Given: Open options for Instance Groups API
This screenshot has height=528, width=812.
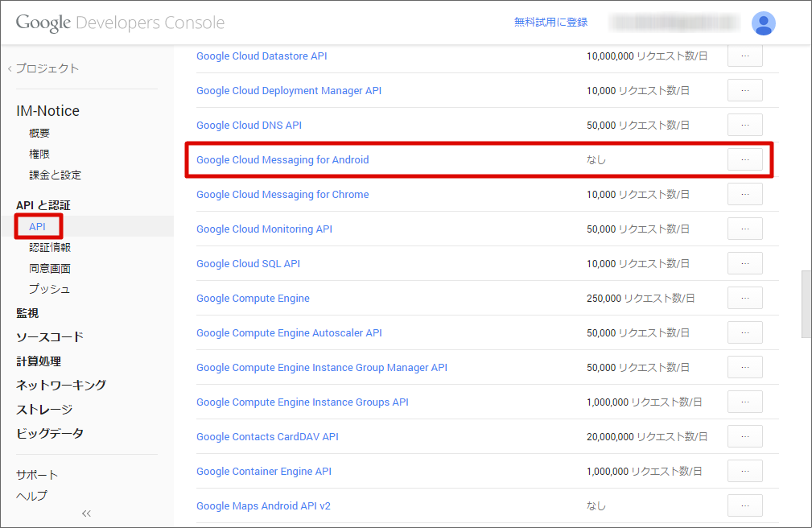Looking at the screenshot, I should click(744, 402).
